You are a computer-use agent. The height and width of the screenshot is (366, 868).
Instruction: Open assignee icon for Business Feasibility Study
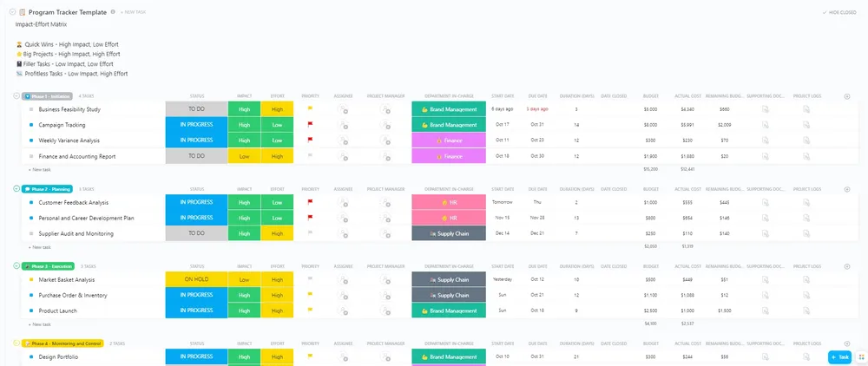[x=343, y=109]
